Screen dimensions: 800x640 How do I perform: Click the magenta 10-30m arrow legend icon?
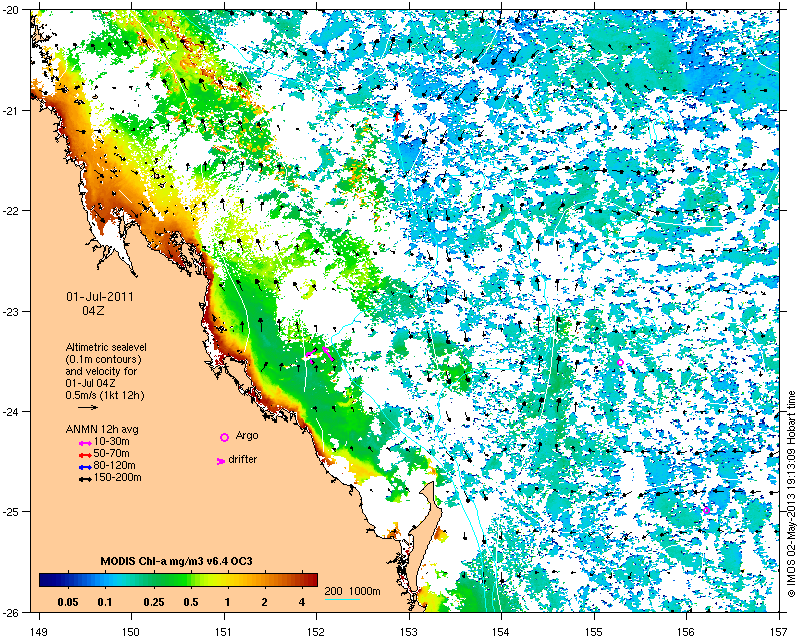[x=85, y=442]
